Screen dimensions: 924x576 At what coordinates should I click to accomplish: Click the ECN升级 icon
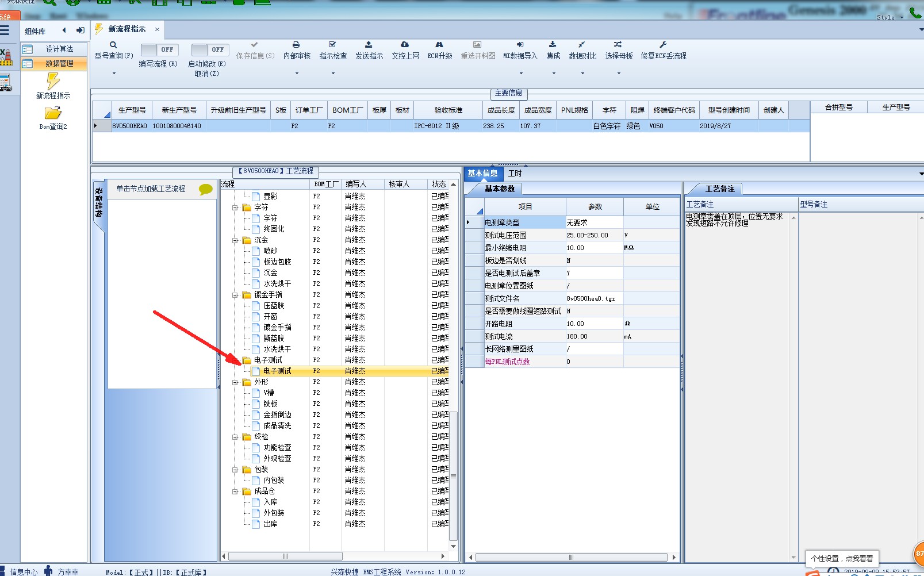pos(439,44)
